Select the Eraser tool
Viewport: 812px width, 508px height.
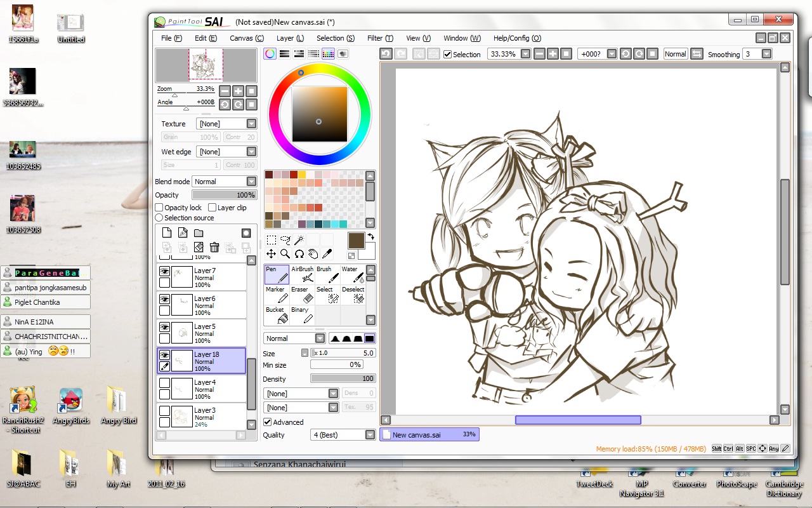click(302, 295)
